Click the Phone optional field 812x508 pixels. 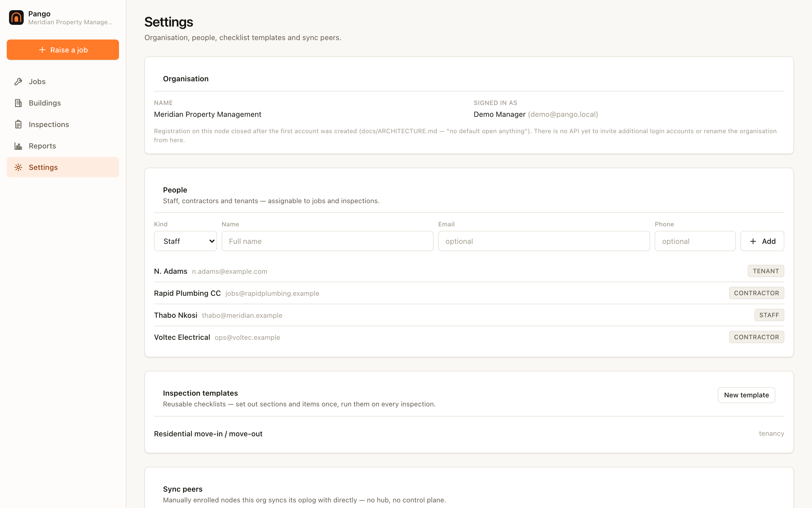695,241
